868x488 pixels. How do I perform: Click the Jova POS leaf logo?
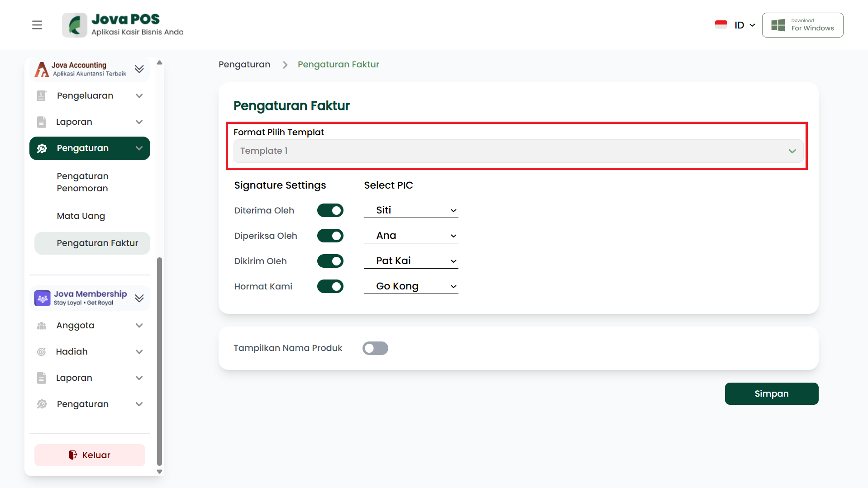(x=75, y=25)
